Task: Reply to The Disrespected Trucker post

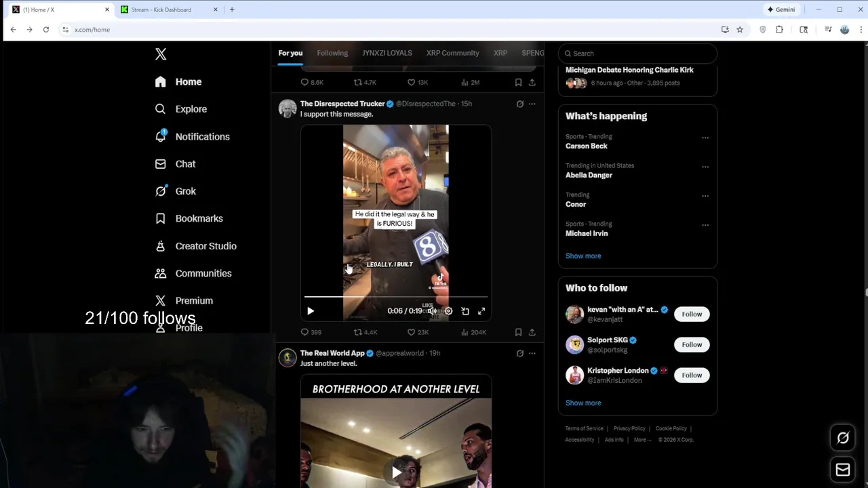Action: (x=311, y=332)
